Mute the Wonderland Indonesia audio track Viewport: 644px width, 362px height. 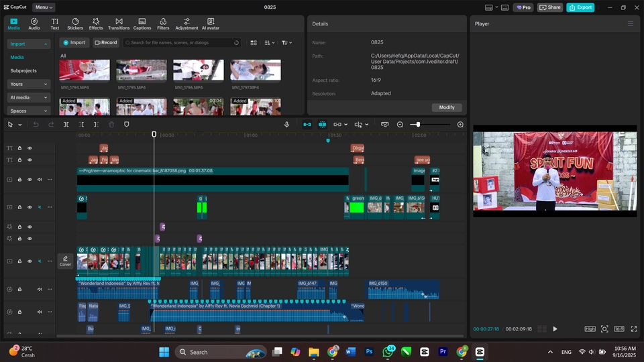click(40, 290)
